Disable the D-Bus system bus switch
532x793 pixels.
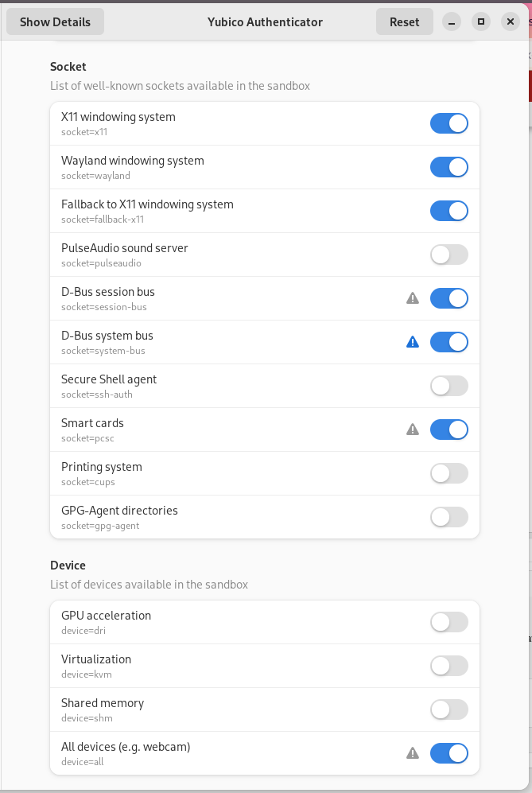tap(449, 342)
